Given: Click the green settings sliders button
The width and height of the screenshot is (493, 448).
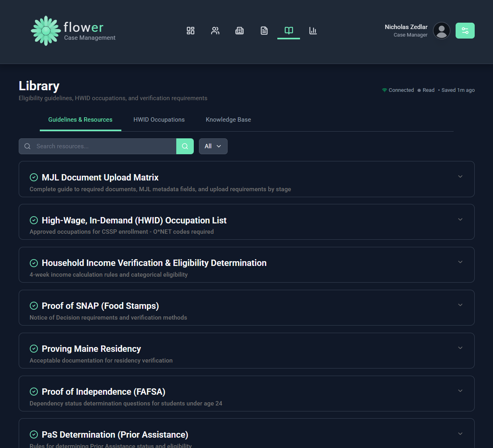Looking at the screenshot, I should (x=465, y=31).
